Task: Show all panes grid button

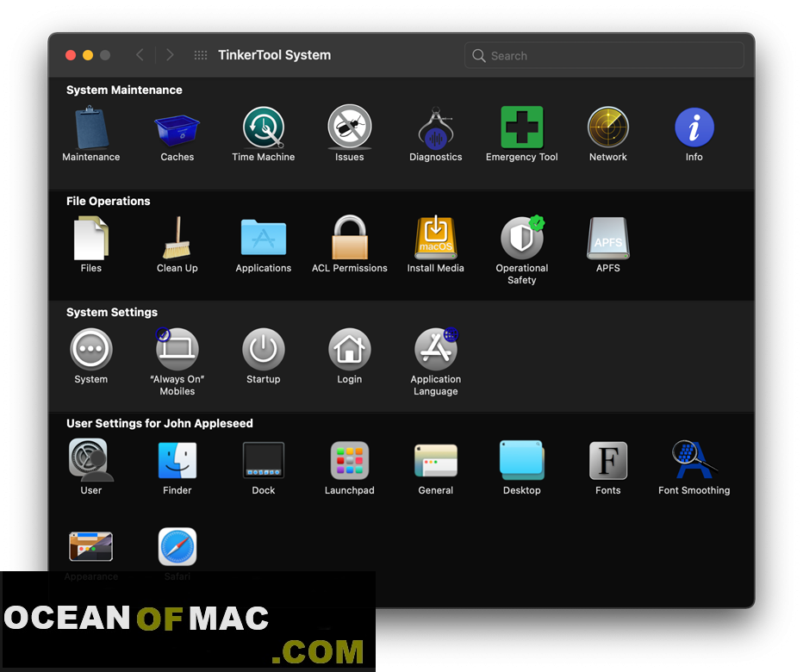Action: tap(201, 55)
